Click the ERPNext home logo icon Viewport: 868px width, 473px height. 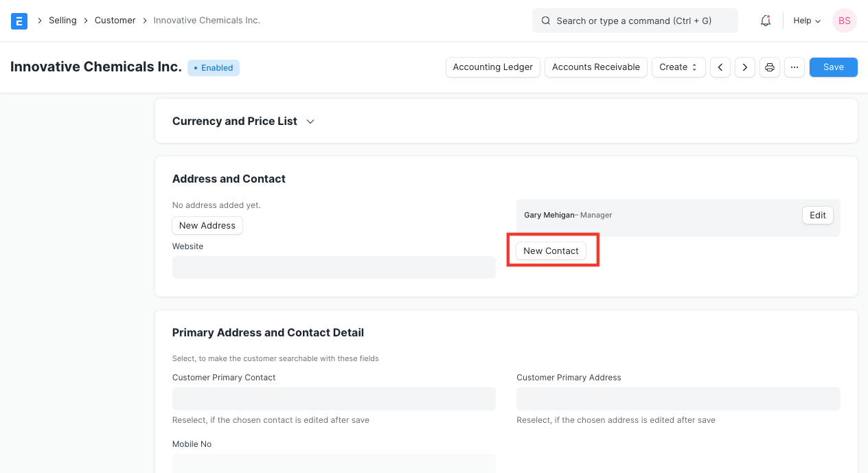click(x=19, y=21)
